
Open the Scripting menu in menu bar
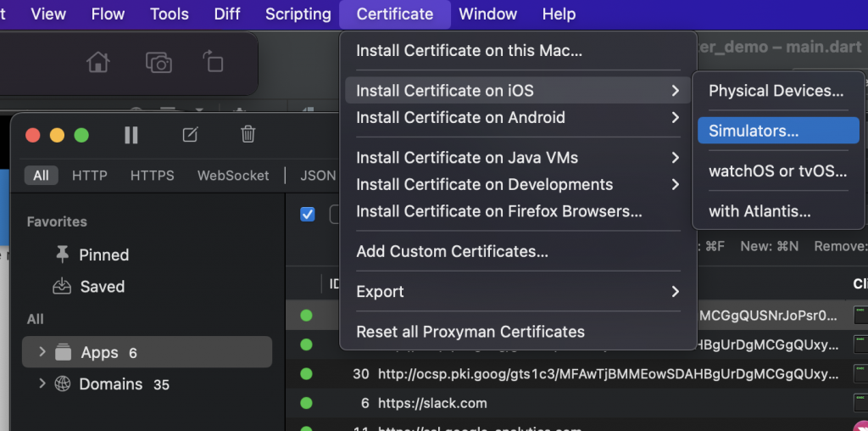click(x=298, y=14)
